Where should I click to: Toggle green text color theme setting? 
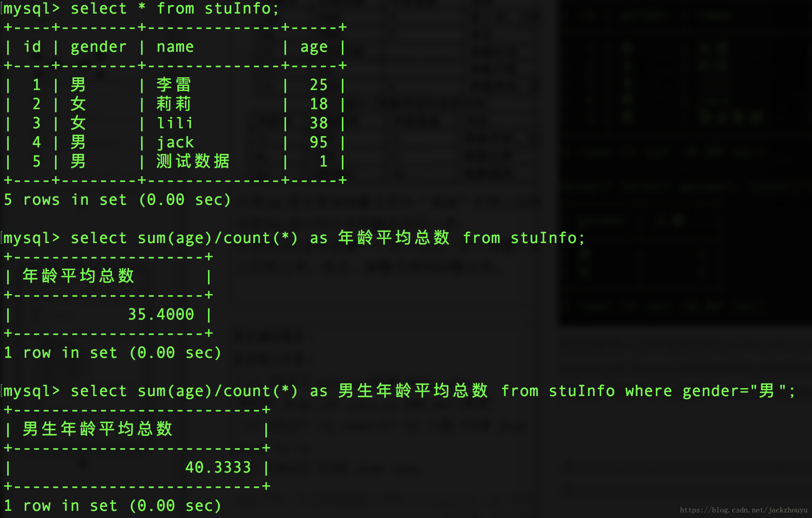pyautogui.click(x=406, y=259)
